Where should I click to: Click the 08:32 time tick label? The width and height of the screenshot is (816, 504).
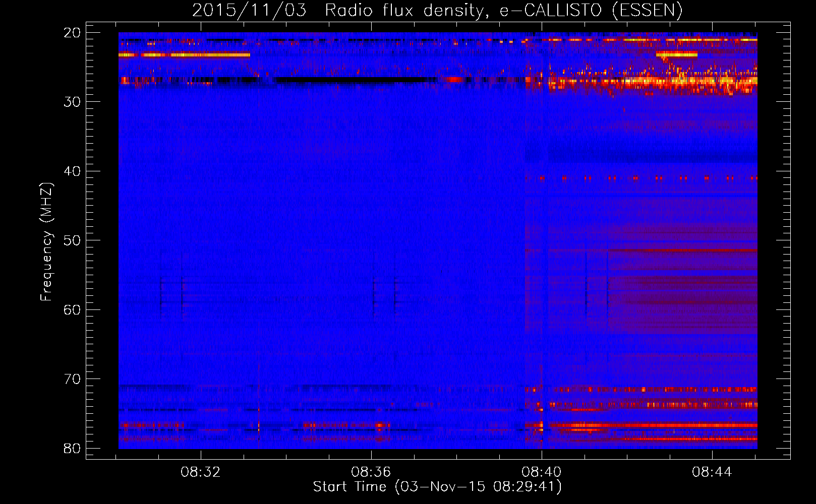pyautogui.click(x=201, y=472)
